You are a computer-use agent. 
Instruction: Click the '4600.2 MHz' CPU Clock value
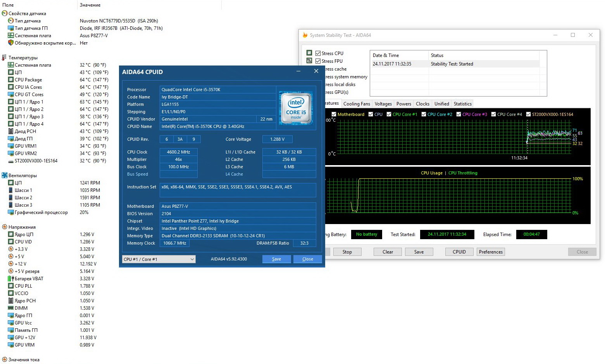click(x=178, y=152)
